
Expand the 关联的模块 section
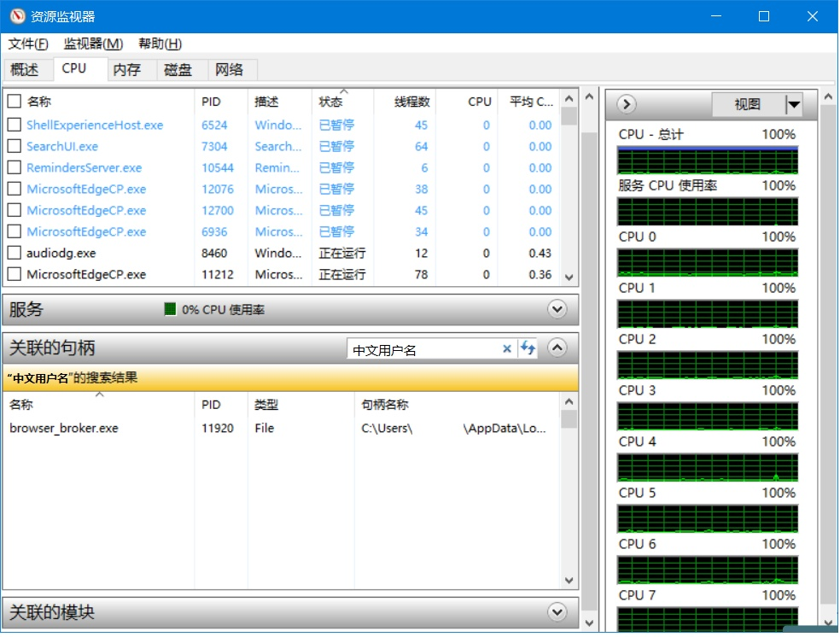[557, 612]
